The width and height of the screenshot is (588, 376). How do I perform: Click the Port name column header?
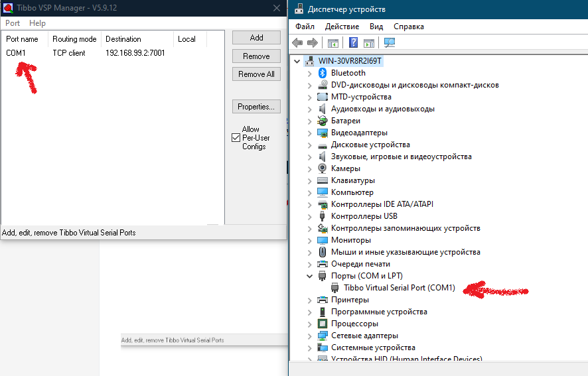tap(25, 39)
